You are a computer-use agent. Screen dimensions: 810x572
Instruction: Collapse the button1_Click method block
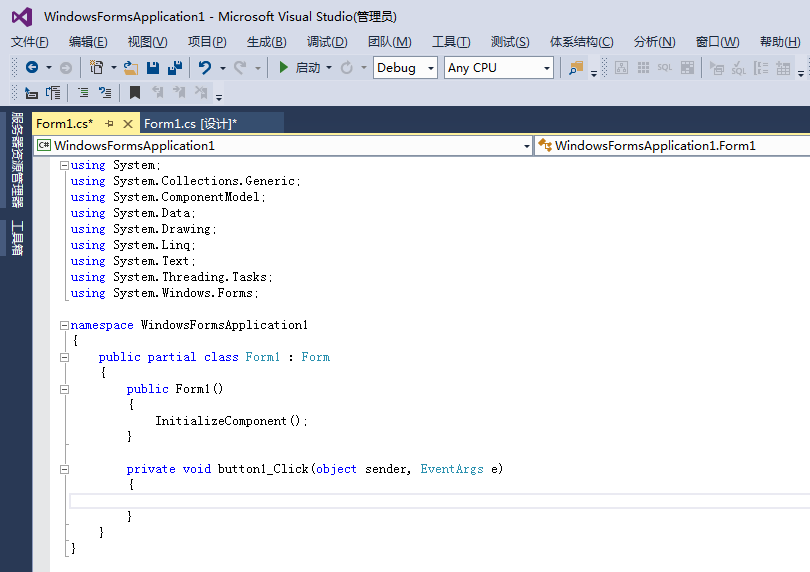65,469
